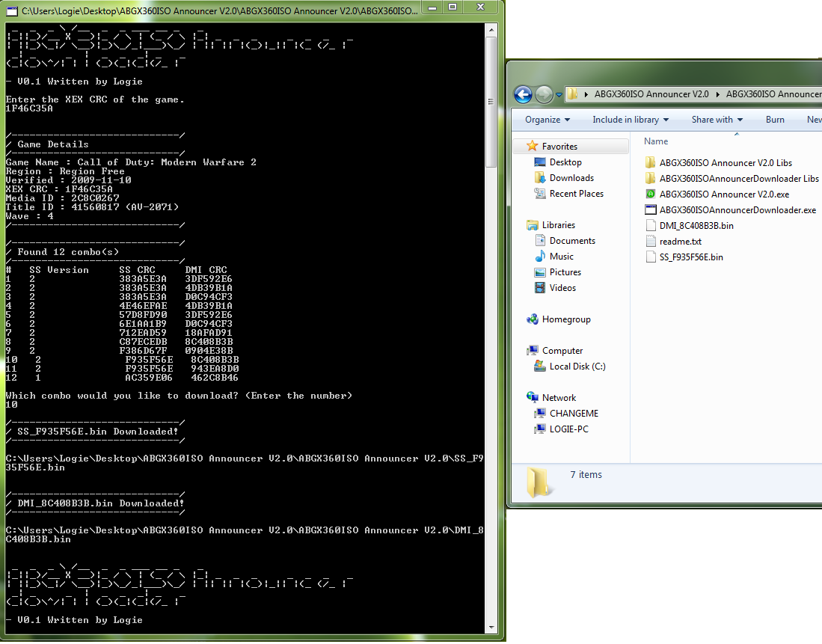Select the readme.txt file
Image resolution: width=822 pixels, height=644 pixels.
point(680,242)
